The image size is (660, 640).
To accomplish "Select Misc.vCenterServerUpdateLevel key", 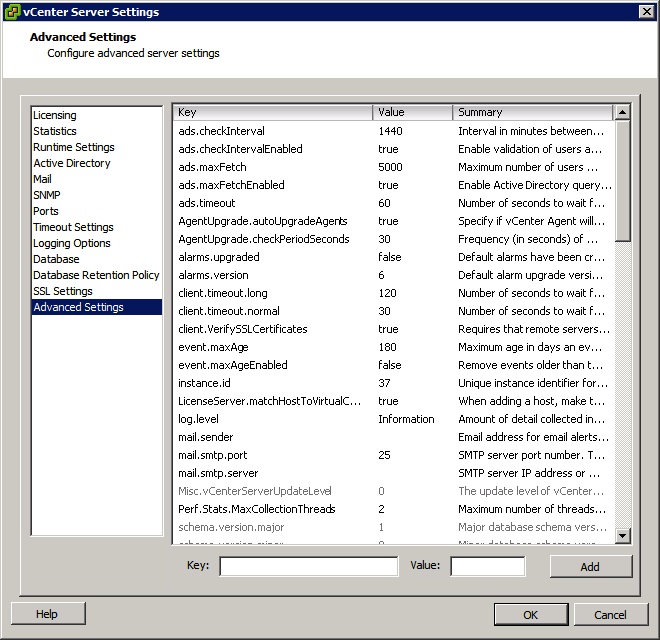I will (x=255, y=491).
